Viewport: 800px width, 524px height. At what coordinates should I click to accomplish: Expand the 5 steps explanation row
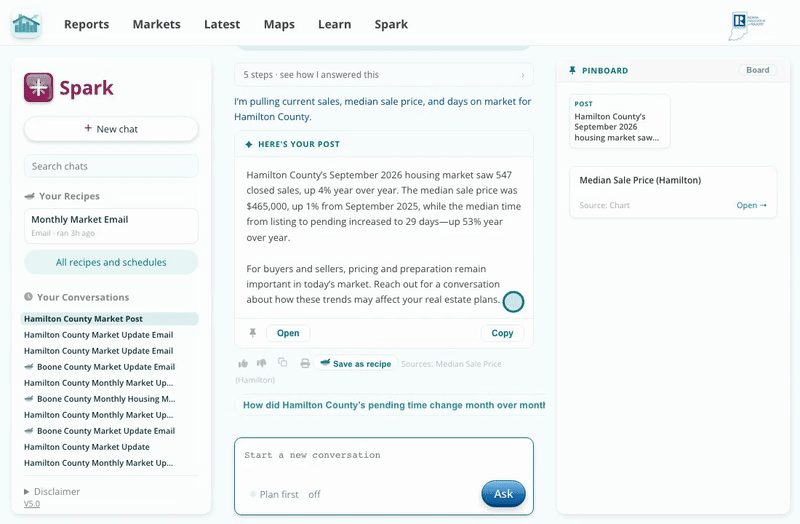384,74
